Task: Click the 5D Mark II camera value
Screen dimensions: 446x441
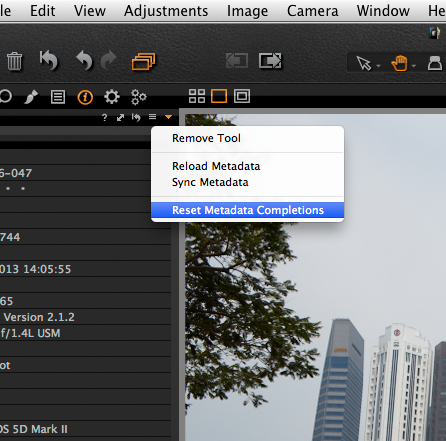Action: tap(34, 429)
